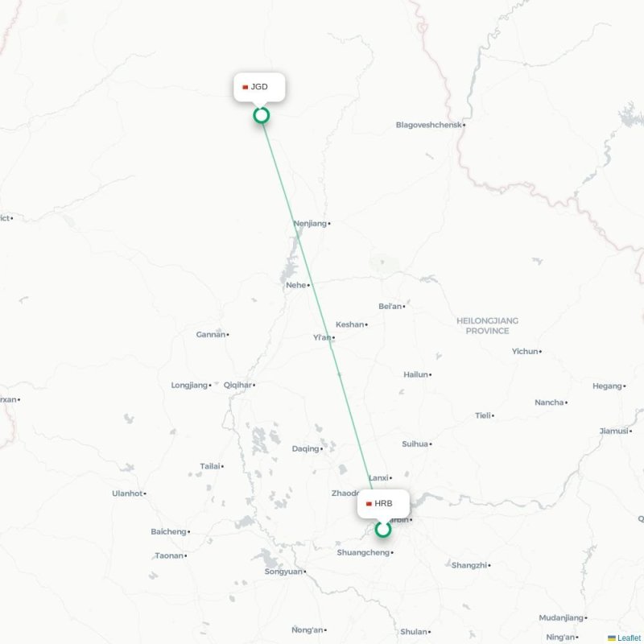
Task: Click the red flag icon beside JGD
Action: point(246,87)
